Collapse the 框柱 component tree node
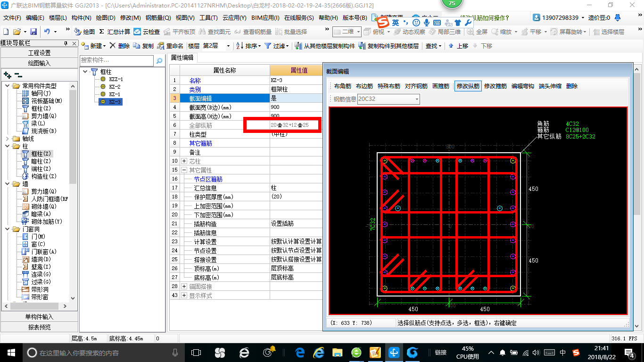This screenshot has height=362, width=644. [x=85, y=72]
